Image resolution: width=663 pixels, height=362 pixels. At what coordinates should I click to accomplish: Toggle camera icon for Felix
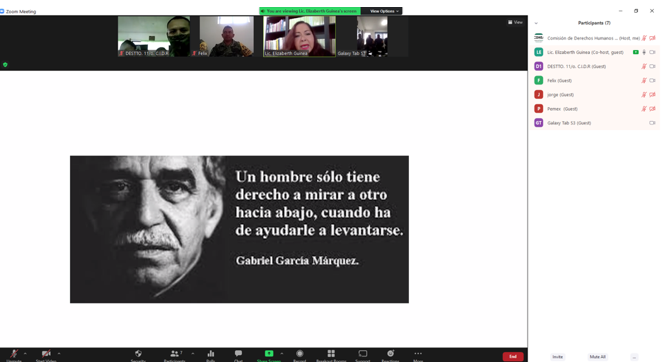(652, 80)
